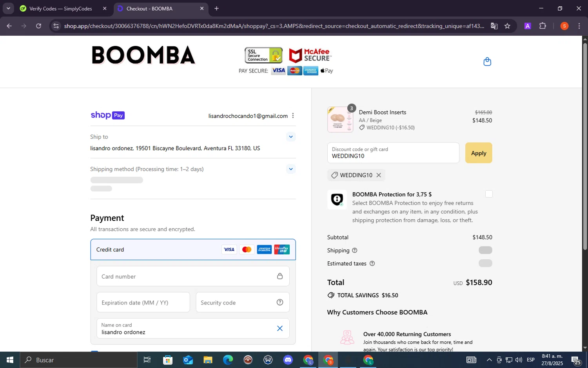Show help for the Security code
The image size is (588, 368).
click(280, 302)
